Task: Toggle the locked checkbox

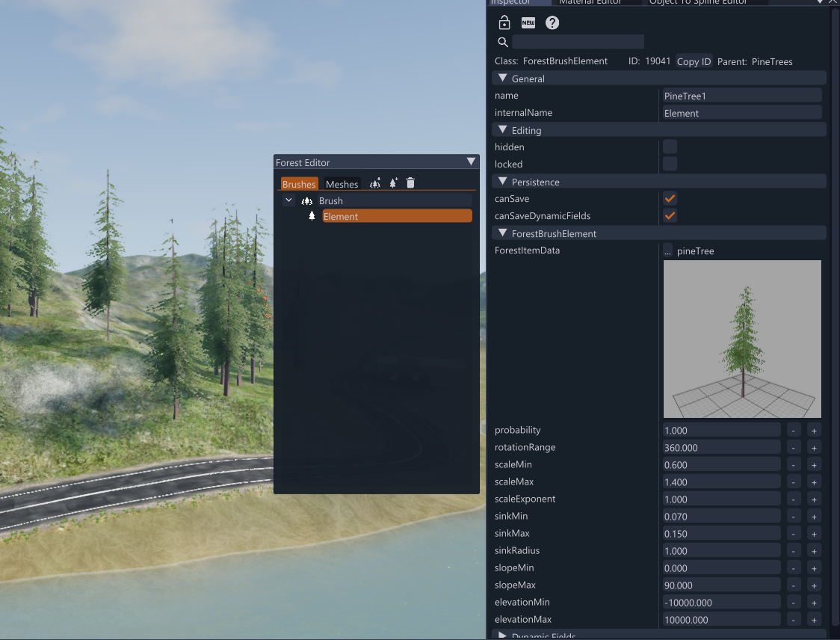Action: [x=670, y=164]
